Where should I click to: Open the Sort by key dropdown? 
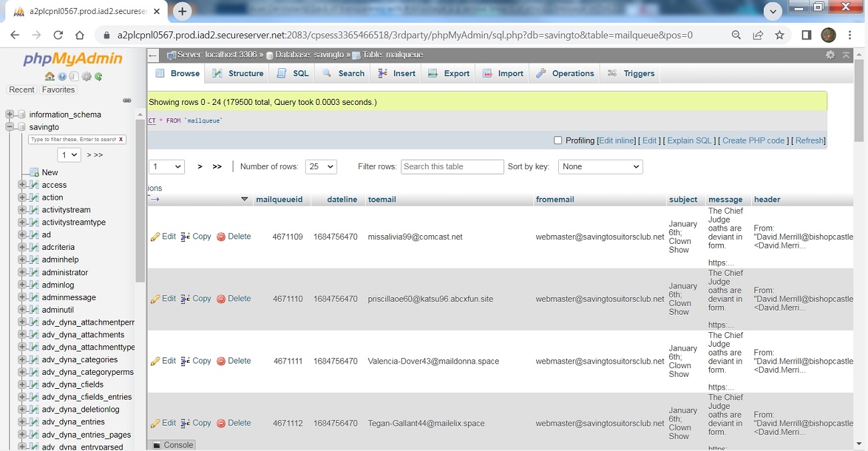(600, 166)
